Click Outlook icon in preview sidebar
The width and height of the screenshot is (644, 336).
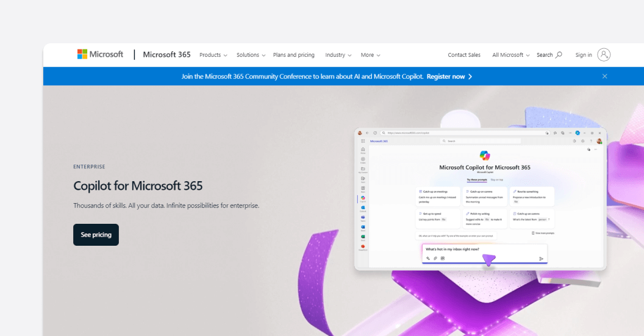(363, 209)
